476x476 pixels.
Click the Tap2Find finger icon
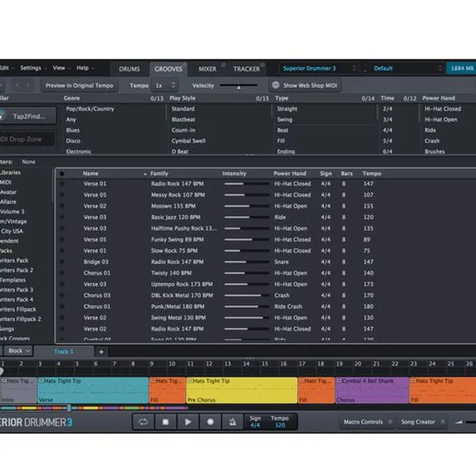2,116
